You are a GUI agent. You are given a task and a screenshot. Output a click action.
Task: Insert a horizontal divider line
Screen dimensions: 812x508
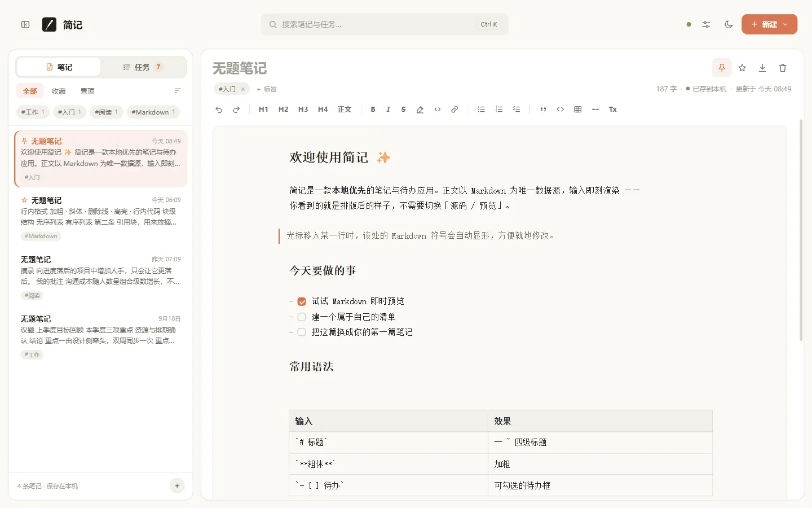pos(595,110)
